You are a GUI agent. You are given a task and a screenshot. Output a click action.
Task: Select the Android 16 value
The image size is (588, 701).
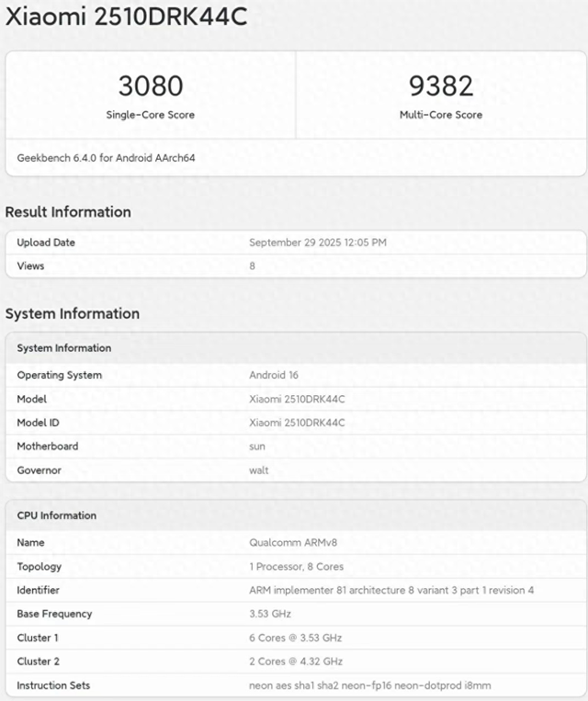point(274,375)
